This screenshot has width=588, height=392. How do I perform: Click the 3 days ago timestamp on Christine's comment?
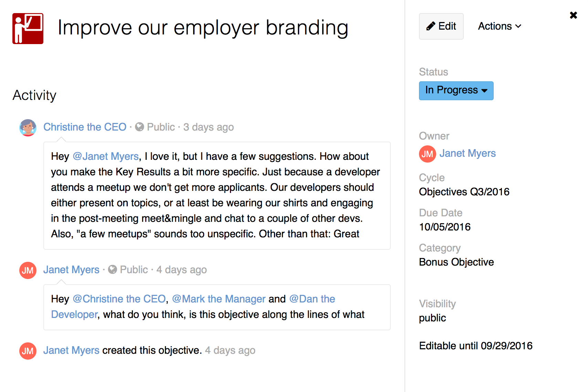pyautogui.click(x=208, y=127)
